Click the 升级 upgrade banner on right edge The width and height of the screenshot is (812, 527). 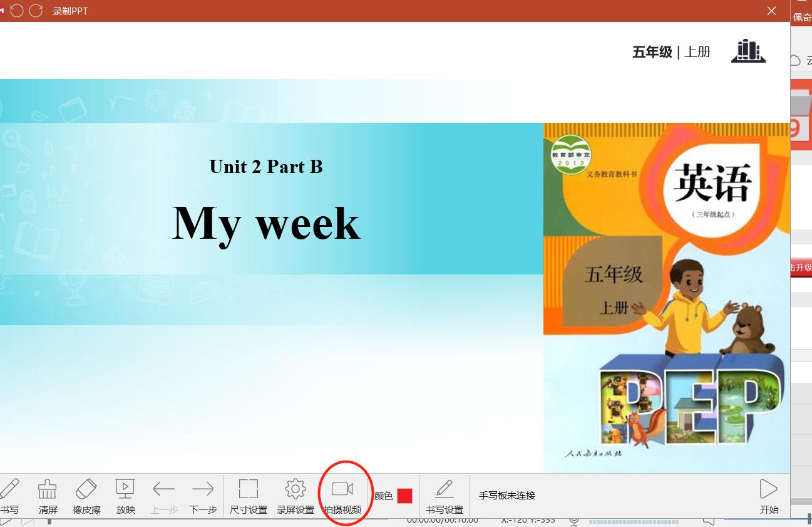pyautogui.click(x=802, y=267)
